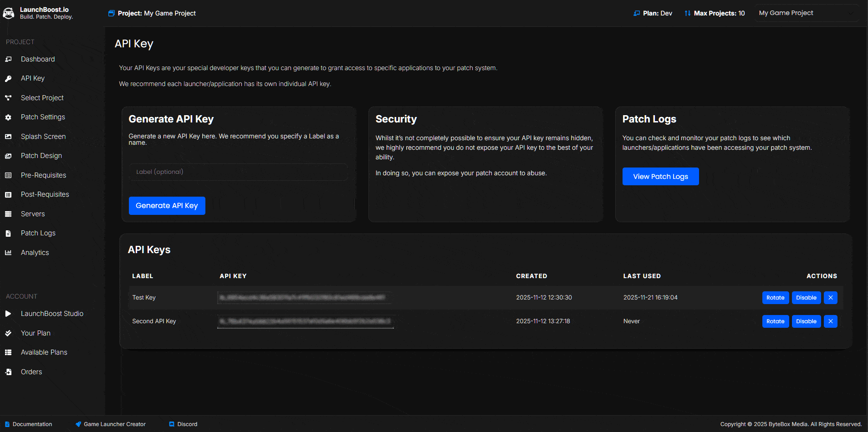Open the My Game Project dropdown
Viewport: 868px width, 432px height.
pos(806,13)
